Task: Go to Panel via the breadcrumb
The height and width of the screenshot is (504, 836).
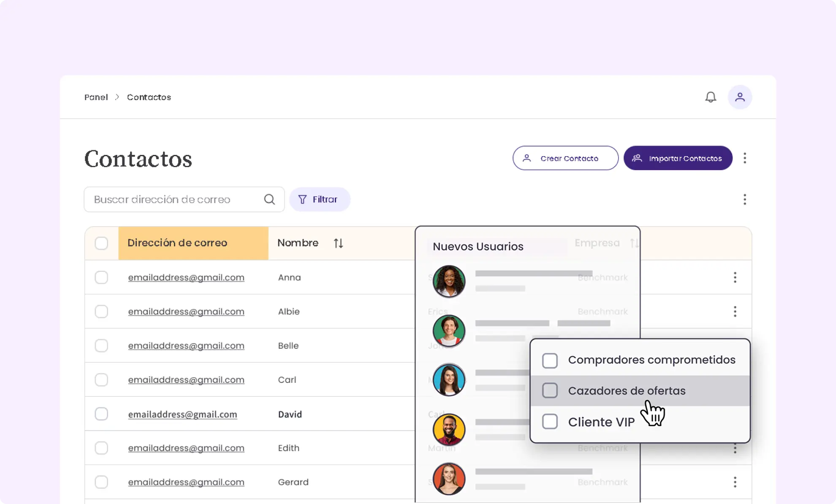Action: point(96,97)
